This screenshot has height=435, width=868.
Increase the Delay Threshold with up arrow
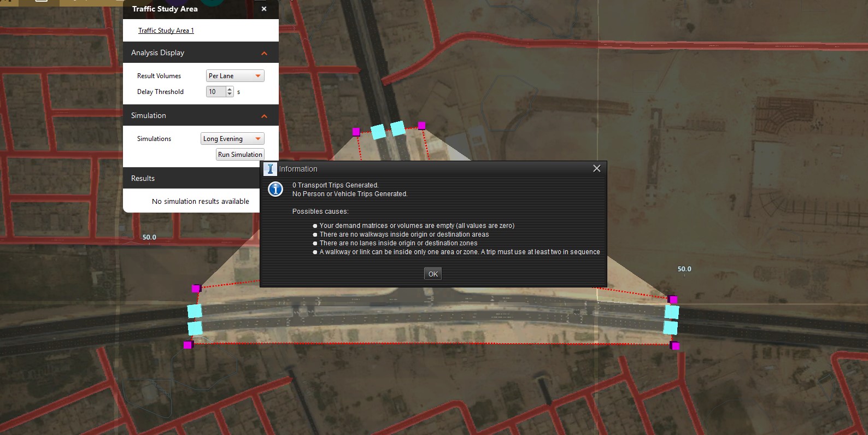(230, 89)
